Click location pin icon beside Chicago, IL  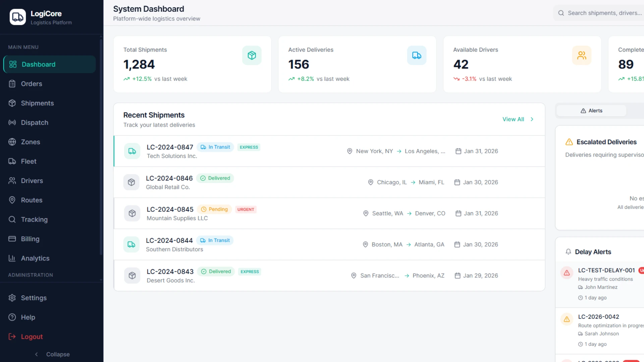pos(371,182)
